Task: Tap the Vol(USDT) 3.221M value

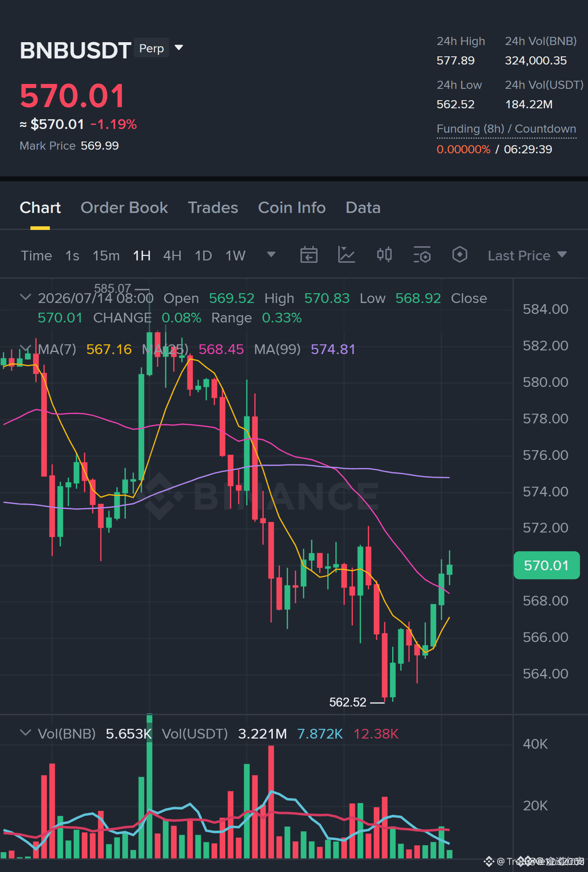Action: (262, 734)
